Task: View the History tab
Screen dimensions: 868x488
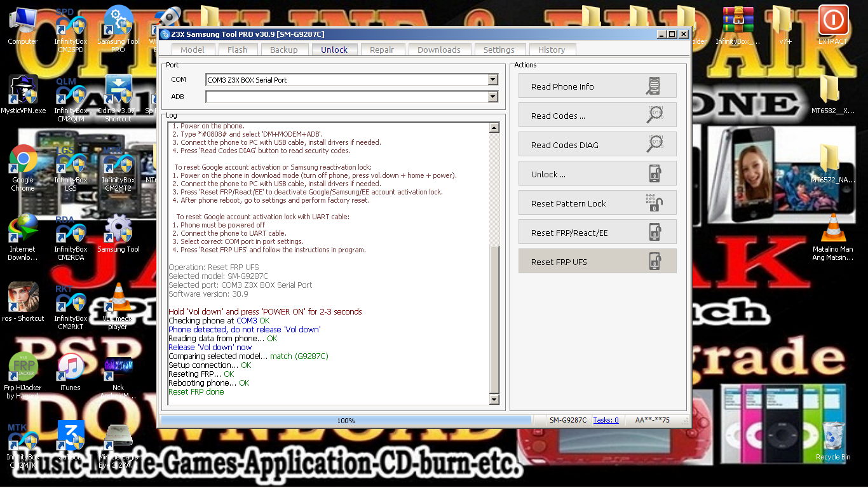Action: pyautogui.click(x=552, y=50)
